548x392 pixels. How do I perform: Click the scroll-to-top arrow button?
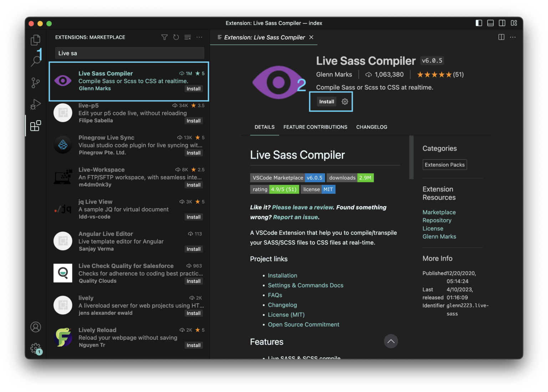(391, 341)
